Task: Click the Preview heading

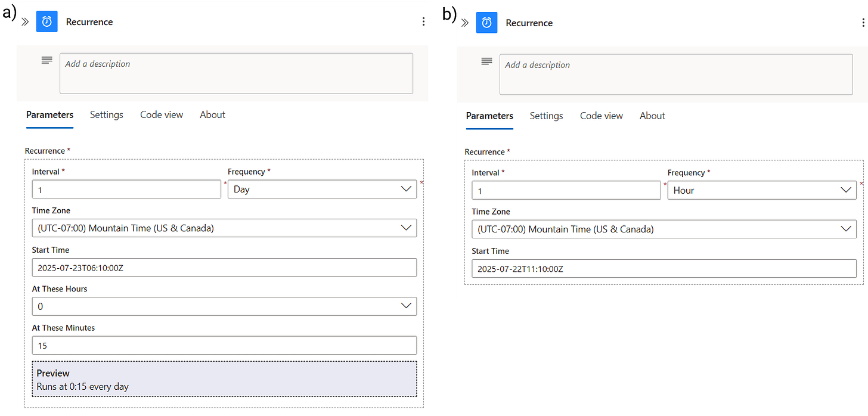Action: [x=53, y=373]
